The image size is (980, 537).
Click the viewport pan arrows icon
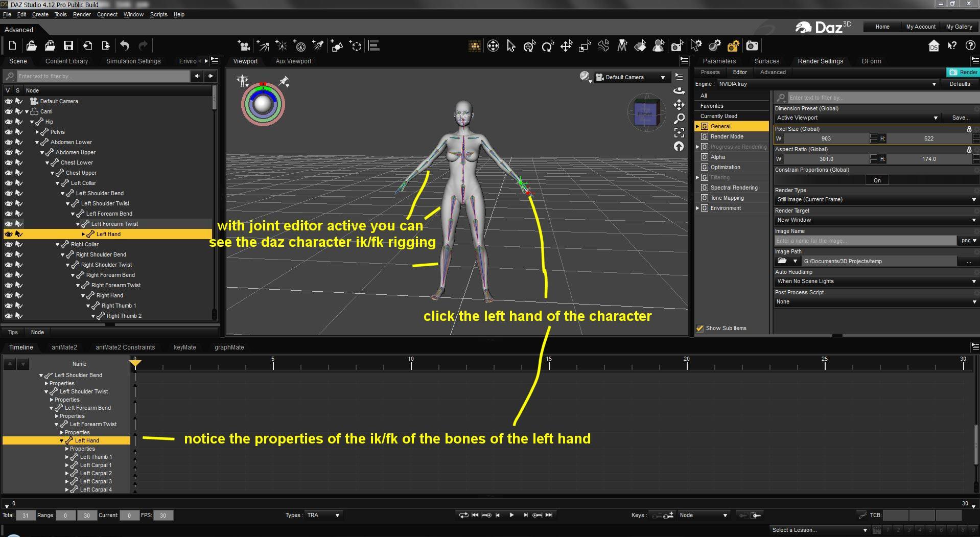point(679,105)
